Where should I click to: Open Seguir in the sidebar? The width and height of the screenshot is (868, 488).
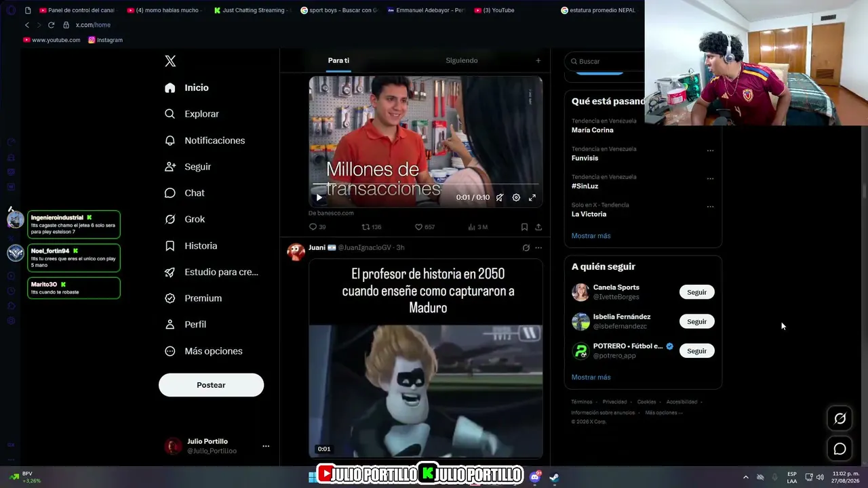tap(188, 167)
